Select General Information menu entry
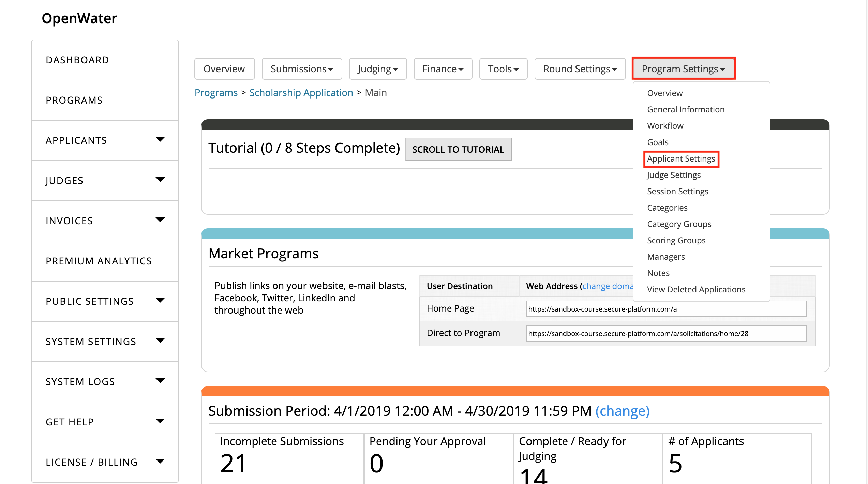This screenshot has height=484, width=868. point(686,109)
